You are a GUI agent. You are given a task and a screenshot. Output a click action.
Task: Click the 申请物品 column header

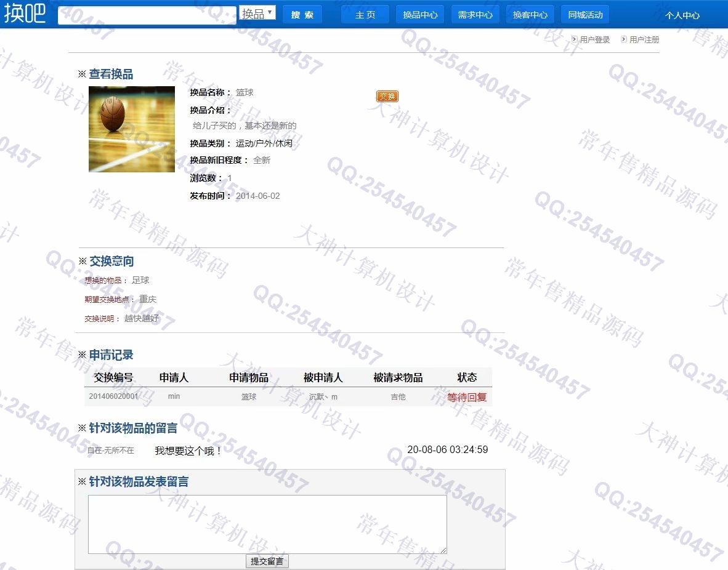pyautogui.click(x=249, y=377)
